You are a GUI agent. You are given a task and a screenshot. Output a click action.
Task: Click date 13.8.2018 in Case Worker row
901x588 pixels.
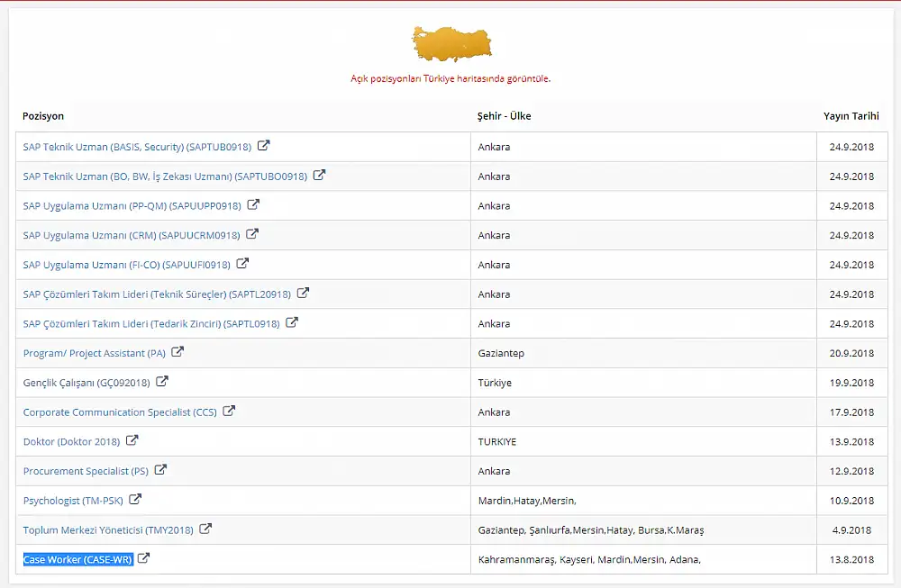coord(851,559)
